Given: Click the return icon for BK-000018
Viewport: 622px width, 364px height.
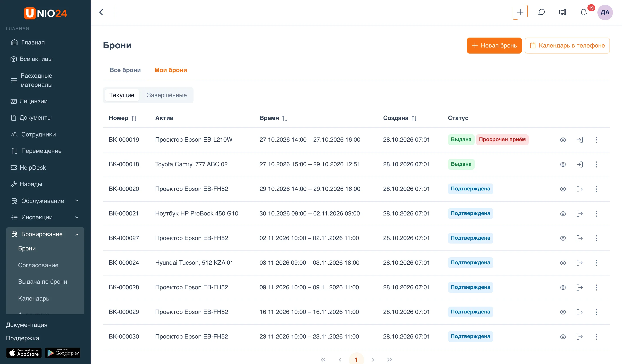Looking at the screenshot, I should coord(579,164).
